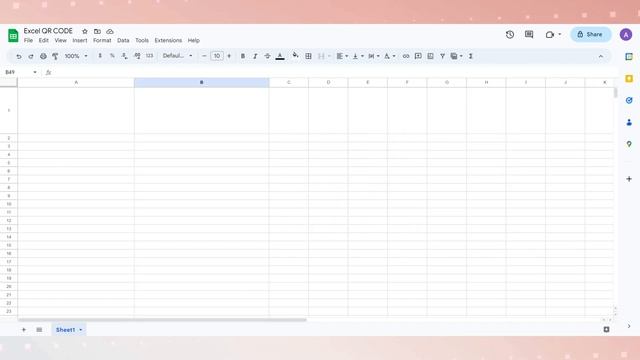Open the comment history icon
Image resolution: width=640 pixels, height=360 pixels.
click(529, 35)
